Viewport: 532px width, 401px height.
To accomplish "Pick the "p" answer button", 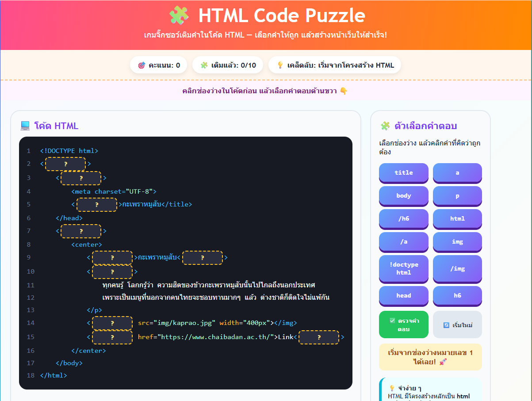I will point(457,196).
